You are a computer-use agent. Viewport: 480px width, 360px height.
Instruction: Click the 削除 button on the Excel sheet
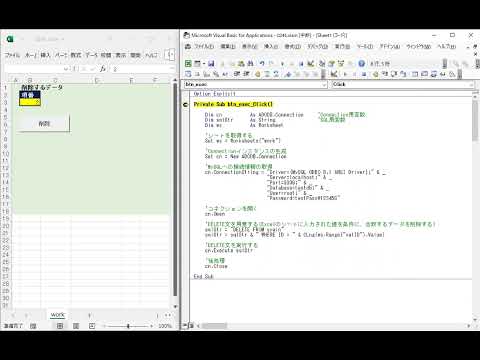(x=44, y=124)
